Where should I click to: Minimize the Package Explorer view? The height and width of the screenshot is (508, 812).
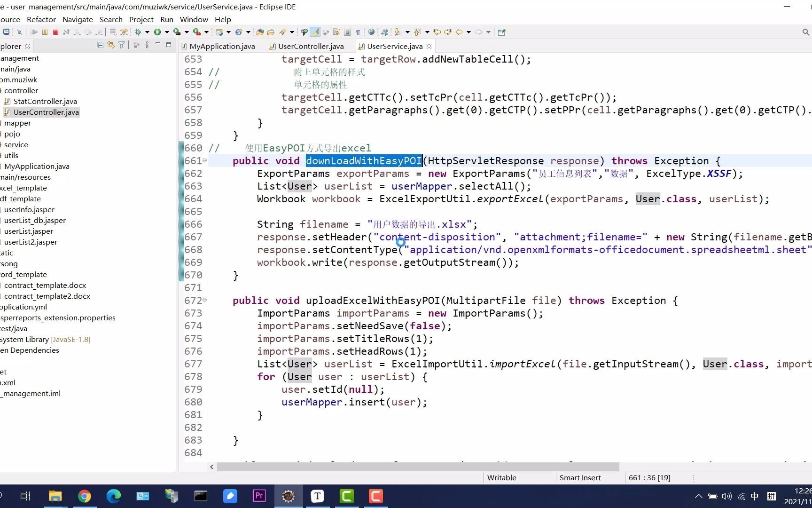coord(158,44)
